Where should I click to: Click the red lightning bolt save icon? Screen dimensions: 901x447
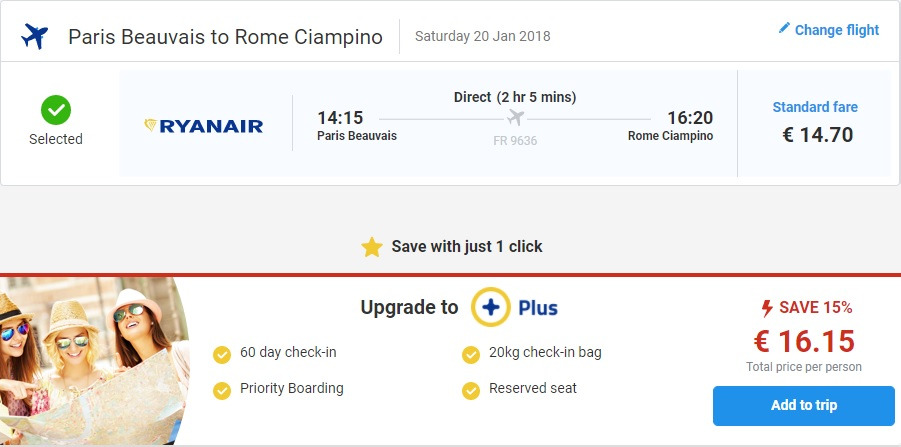point(768,307)
